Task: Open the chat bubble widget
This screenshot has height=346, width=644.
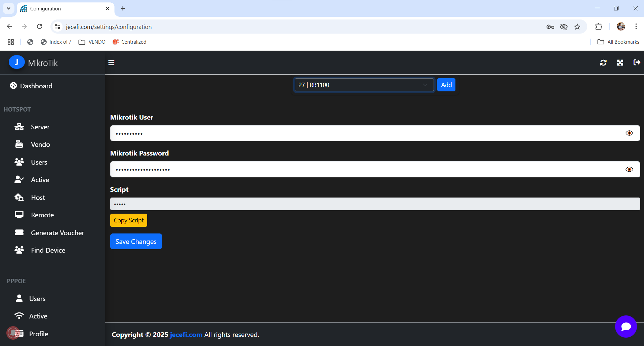Action: tap(626, 326)
